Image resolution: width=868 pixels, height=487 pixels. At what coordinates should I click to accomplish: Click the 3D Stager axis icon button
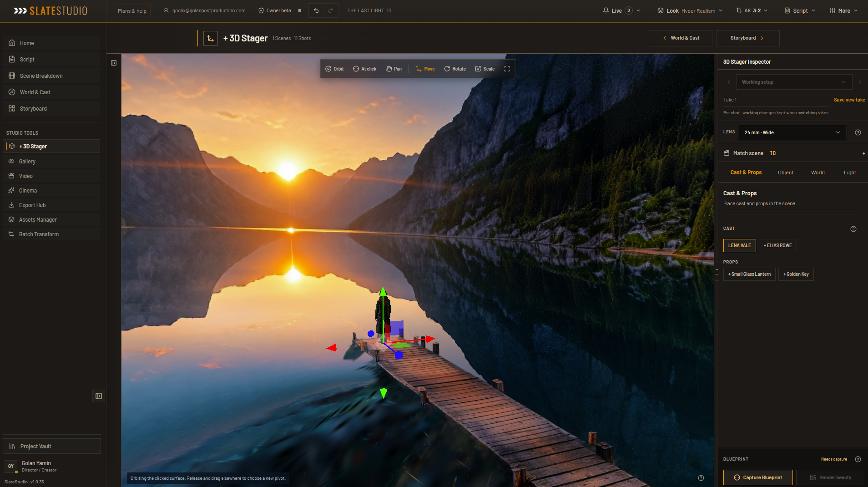pyautogui.click(x=210, y=38)
